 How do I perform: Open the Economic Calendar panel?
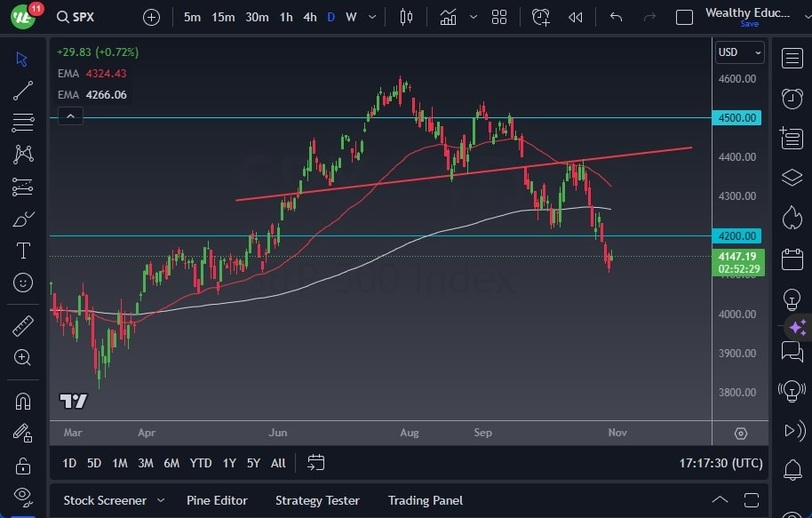click(x=792, y=257)
